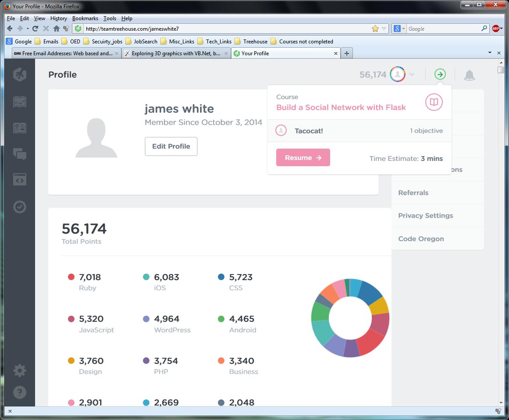Open the search engine chooser dropdown arrow
The width and height of the screenshot is (509, 420).
(403, 28)
